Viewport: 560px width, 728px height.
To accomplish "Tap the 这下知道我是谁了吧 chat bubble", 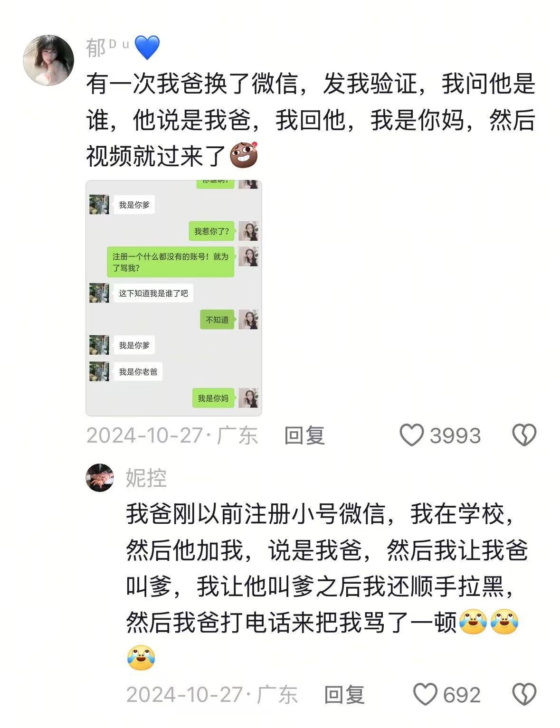I will point(153,293).
